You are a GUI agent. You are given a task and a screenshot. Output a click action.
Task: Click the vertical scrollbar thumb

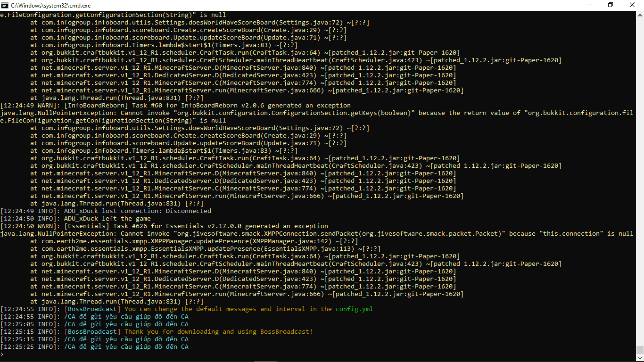coord(640,350)
